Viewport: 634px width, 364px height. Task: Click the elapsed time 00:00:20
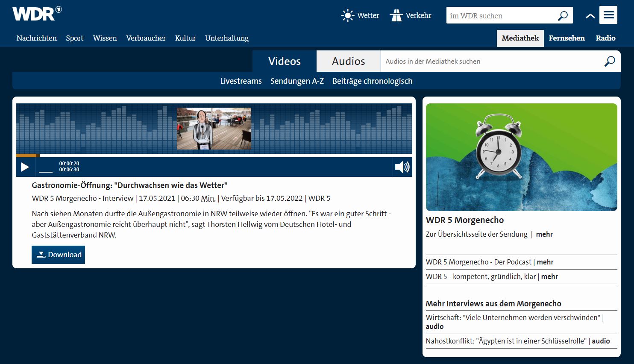point(69,164)
